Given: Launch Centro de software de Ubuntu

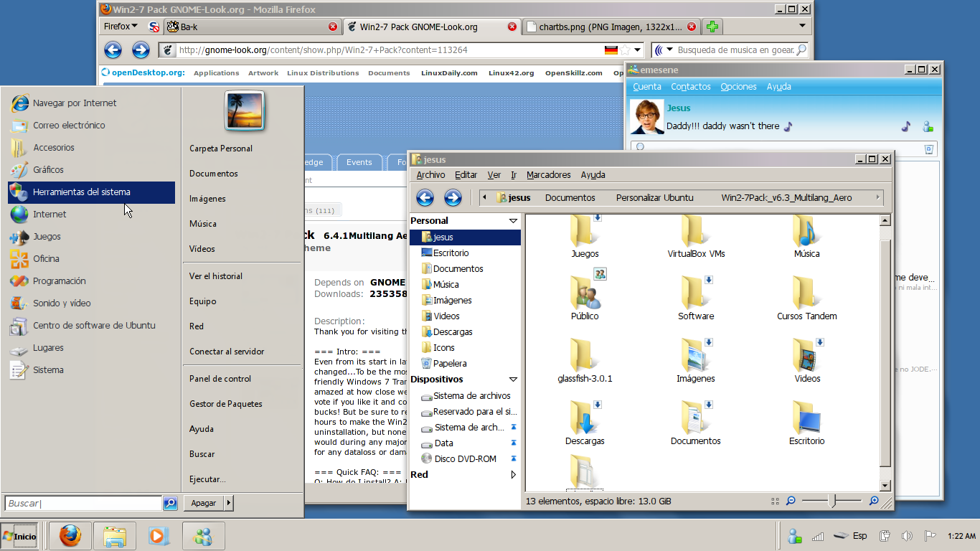Looking at the screenshot, I should pos(91,326).
